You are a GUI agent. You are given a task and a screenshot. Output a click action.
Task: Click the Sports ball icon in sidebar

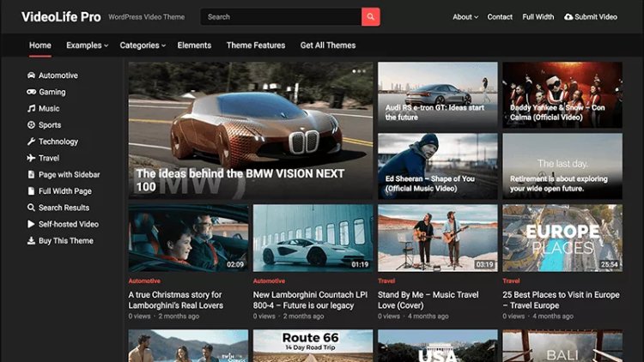(31, 124)
